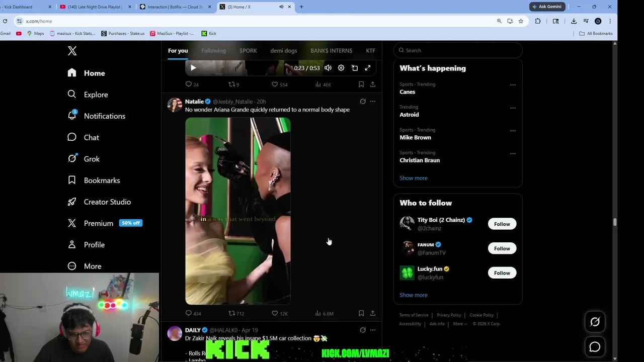
Task: View analytics showing 46K views
Action: click(323, 84)
